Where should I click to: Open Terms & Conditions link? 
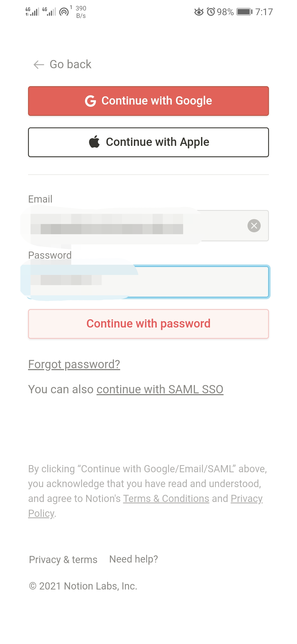[x=166, y=498]
